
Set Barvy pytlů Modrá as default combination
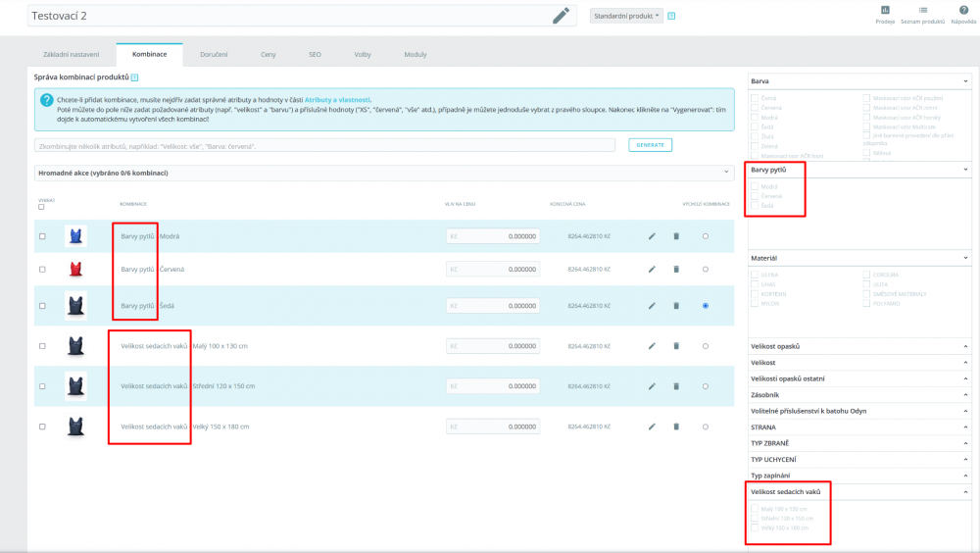pos(706,236)
